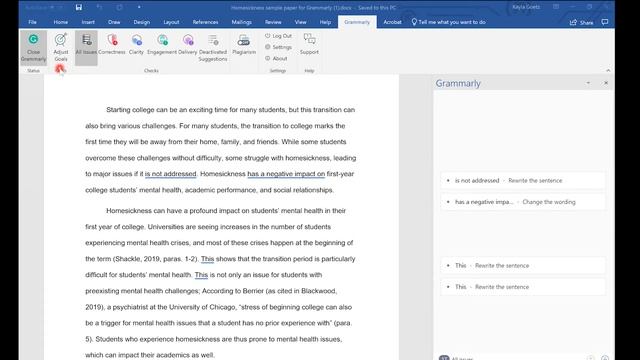
Task: Click the Redo icon in title bar
Action: (119, 7)
